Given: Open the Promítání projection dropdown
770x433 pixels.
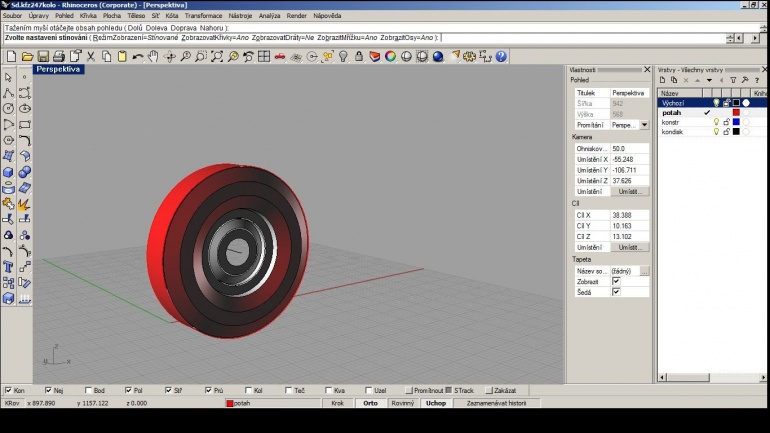Looking at the screenshot, I should 644,125.
